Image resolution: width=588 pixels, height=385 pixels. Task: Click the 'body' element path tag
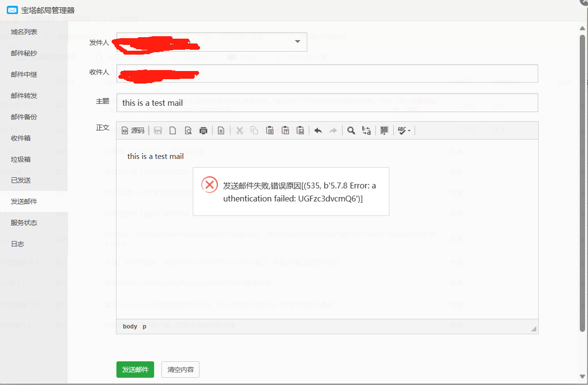tap(130, 327)
